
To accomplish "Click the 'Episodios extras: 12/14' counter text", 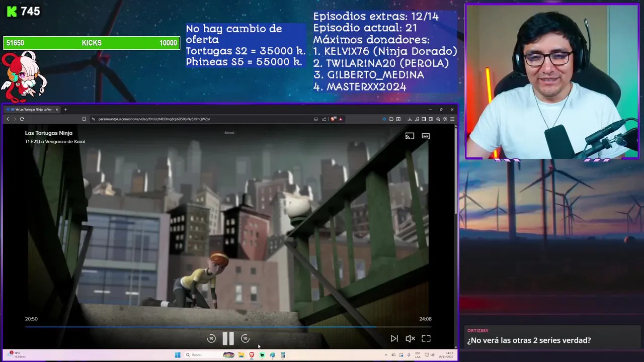I will point(376,16).
